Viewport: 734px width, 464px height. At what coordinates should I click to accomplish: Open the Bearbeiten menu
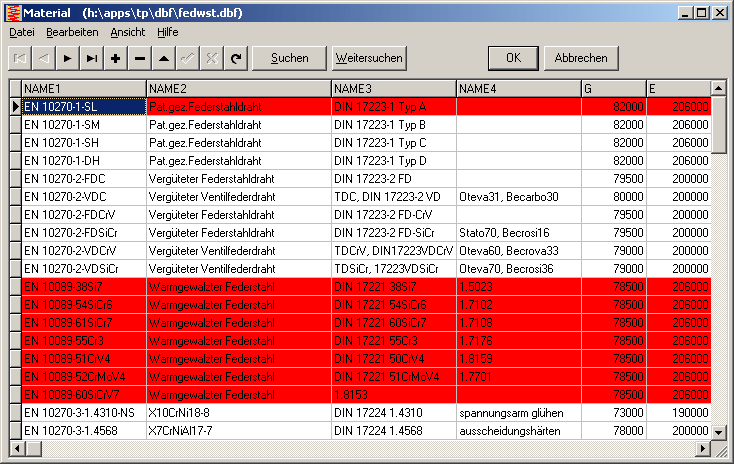(x=72, y=32)
